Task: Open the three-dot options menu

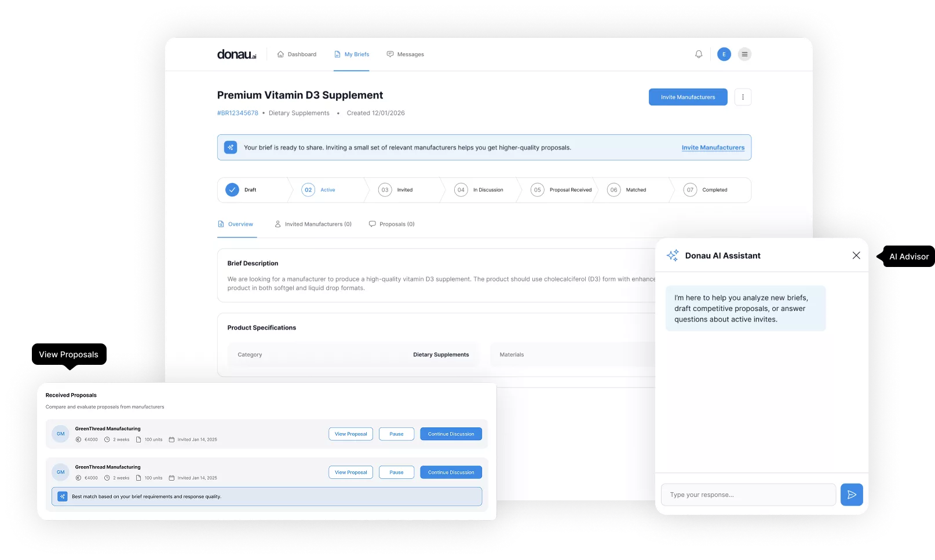Action: (743, 97)
